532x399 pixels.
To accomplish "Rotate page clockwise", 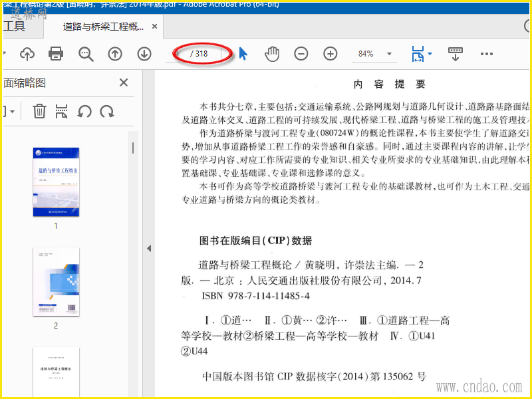I will [x=107, y=111].
